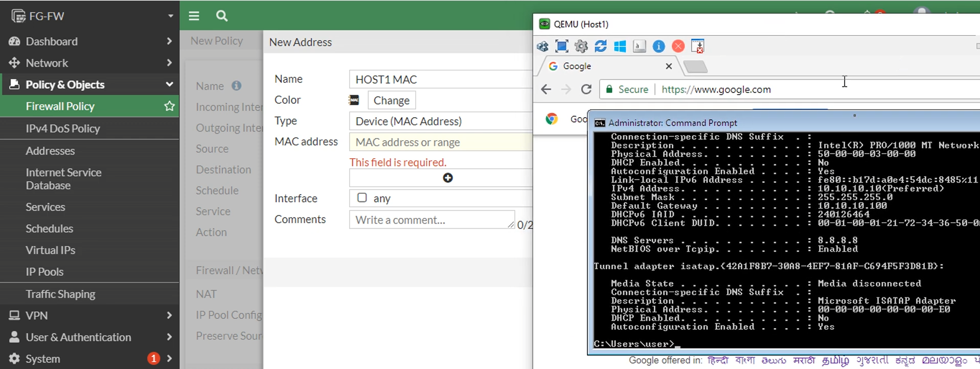Tick the 'any' Interface checkbox

click(362, 198)
